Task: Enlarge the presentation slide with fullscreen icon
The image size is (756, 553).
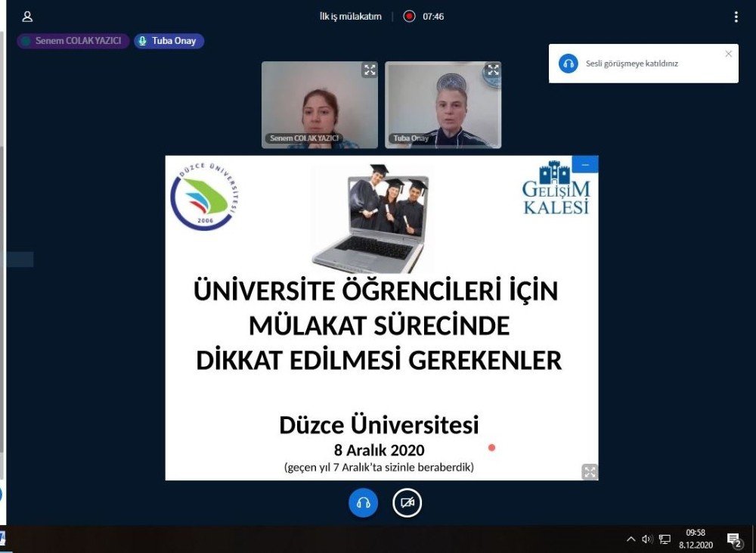Action: click(589, 472)
